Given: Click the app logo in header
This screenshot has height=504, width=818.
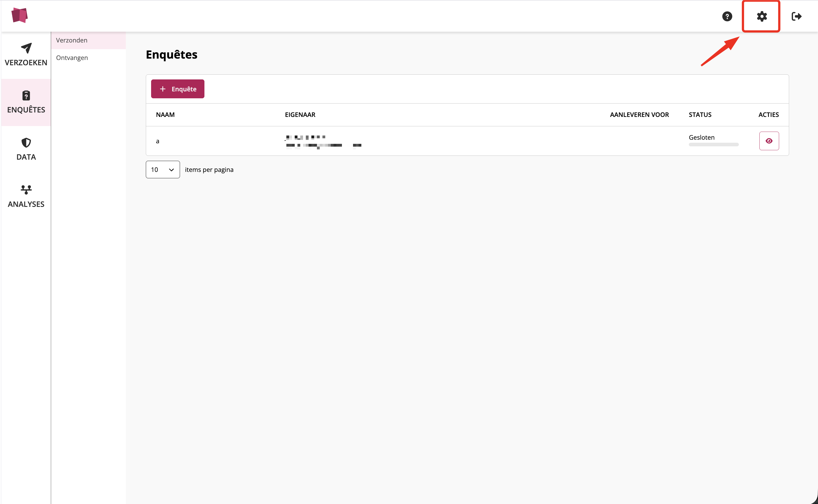Looking at the screenshot, I should [x=19, y=15].
